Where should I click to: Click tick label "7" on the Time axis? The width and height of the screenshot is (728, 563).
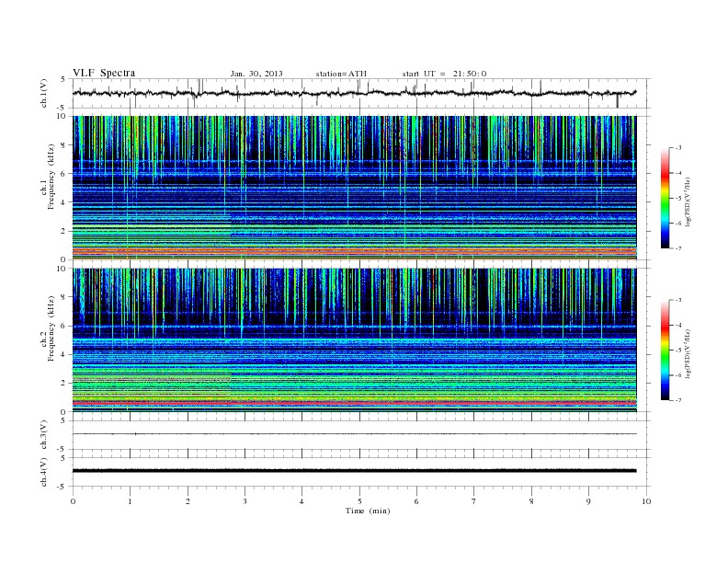tap(474, 501)
